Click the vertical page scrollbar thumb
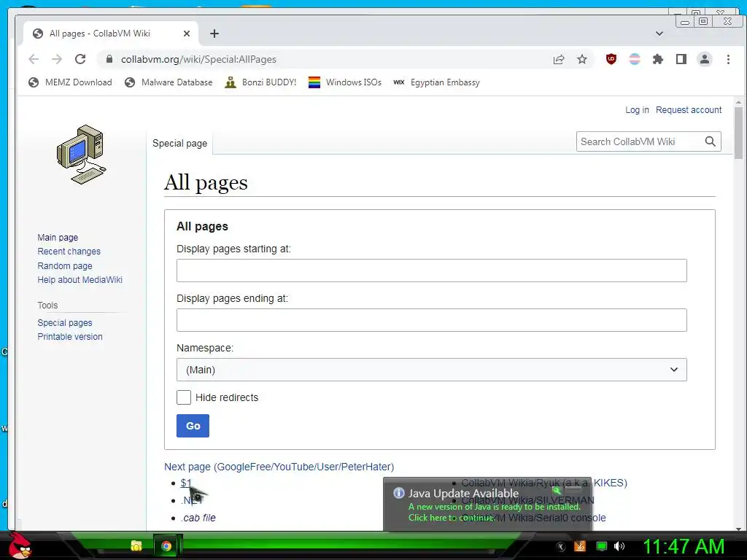747x560 pixels. (x=738, y=133)
